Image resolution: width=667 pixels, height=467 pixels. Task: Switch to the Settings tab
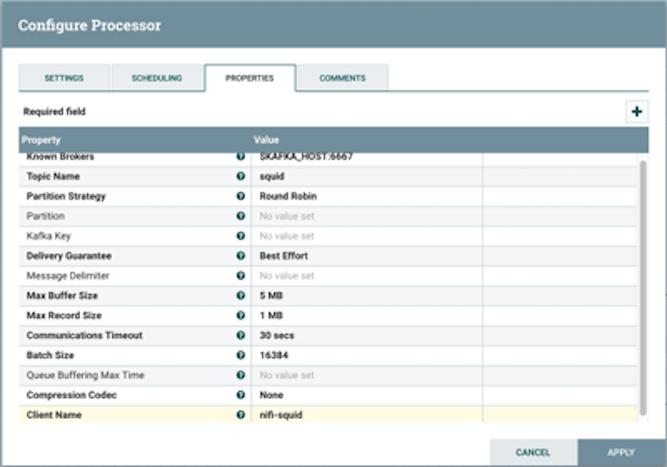tap(64, 78)
